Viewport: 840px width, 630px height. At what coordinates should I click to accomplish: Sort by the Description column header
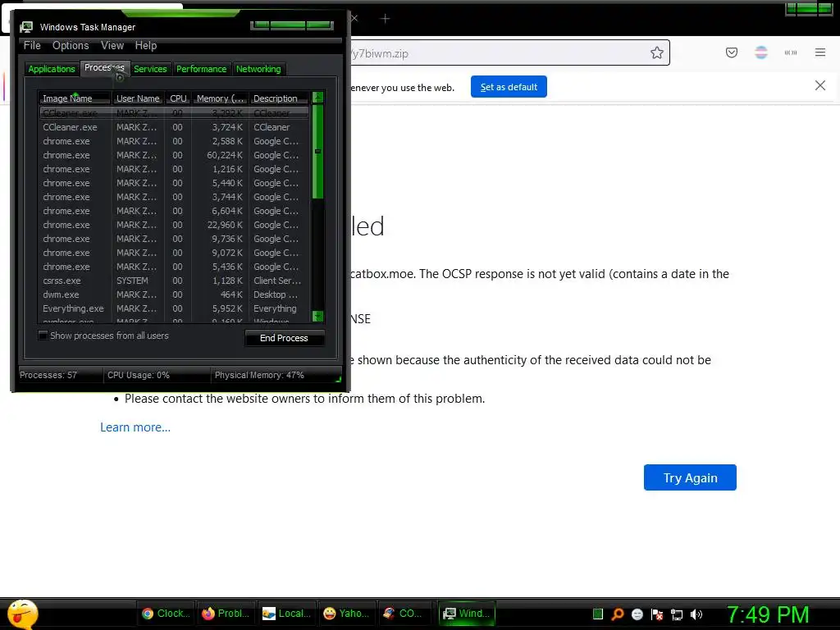pos(279,98)
